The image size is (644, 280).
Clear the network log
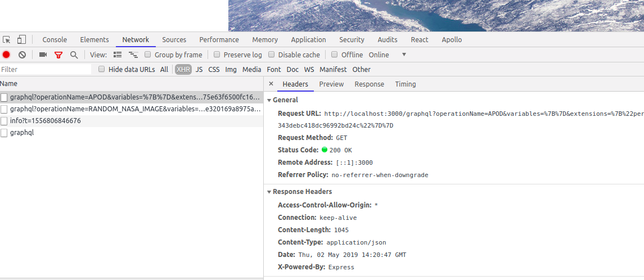22,55
